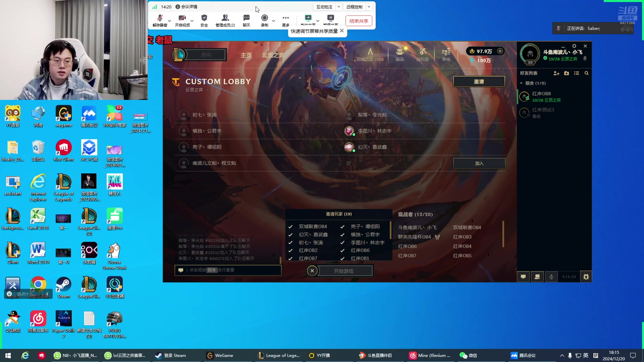
Task: Close the 快速调节屏幕共享质量 tooltip
Action: (x=342, y=31)
